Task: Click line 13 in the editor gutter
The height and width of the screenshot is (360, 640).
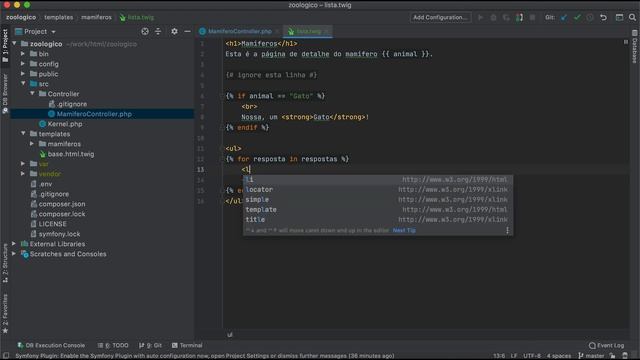Action: (200, 169)
